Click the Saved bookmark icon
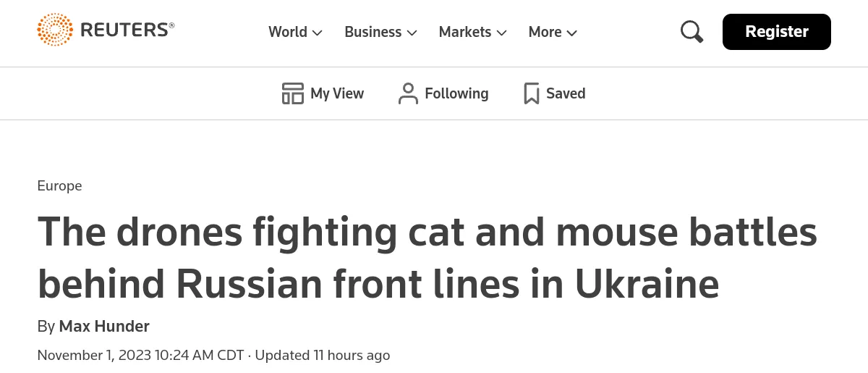The height and width of the screenshot is (373, 868). [532, 93]
